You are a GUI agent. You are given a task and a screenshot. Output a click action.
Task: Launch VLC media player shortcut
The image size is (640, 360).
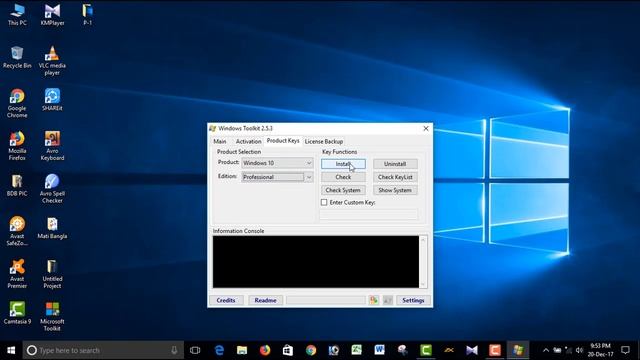click(x=52, y=61)
